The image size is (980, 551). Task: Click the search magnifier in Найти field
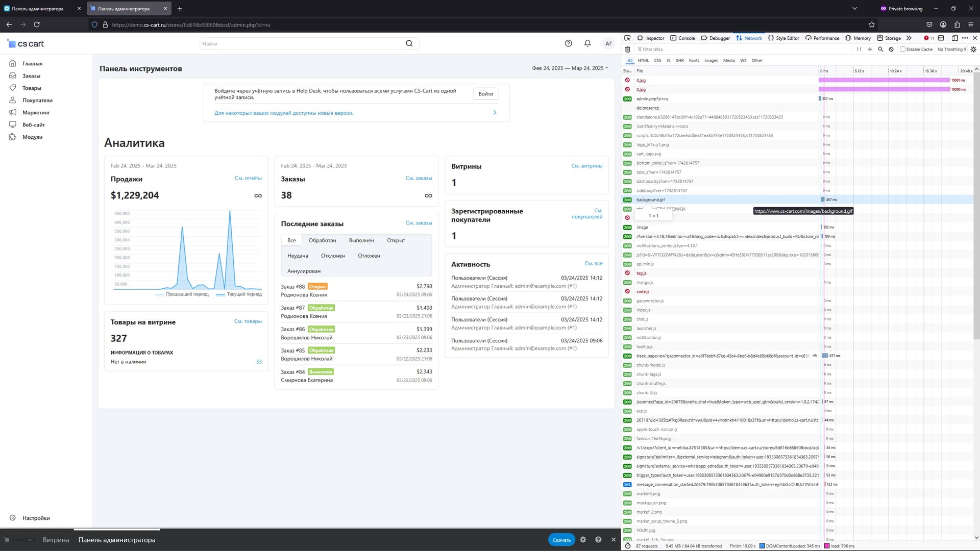pyautogui.click(x=409, y=43)
